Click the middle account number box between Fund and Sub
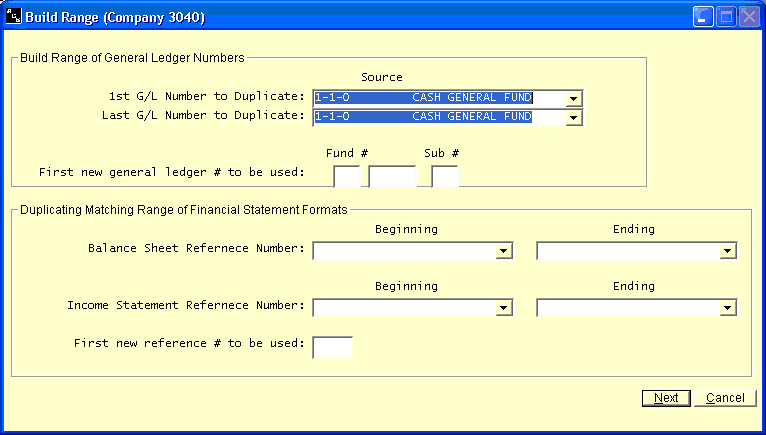The height and width of the screenshot is (435, 766). coord(392,177)
